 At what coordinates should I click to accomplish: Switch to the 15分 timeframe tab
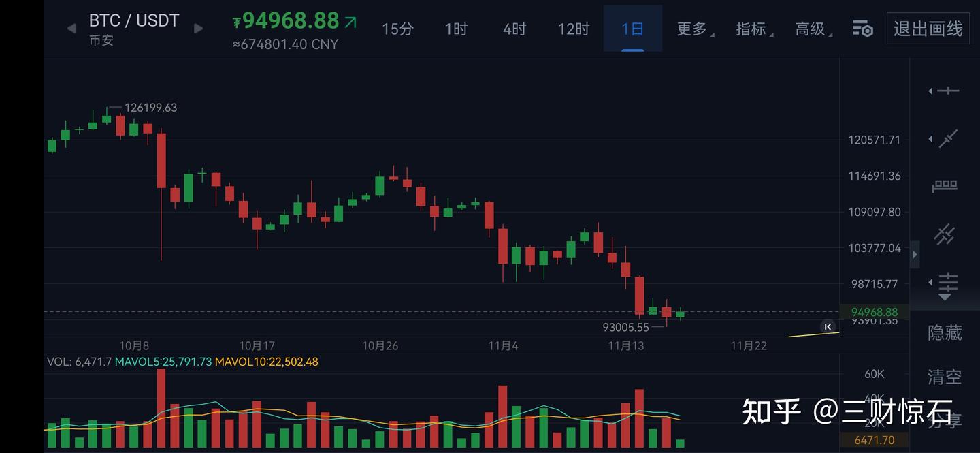[x=397, y=29]
